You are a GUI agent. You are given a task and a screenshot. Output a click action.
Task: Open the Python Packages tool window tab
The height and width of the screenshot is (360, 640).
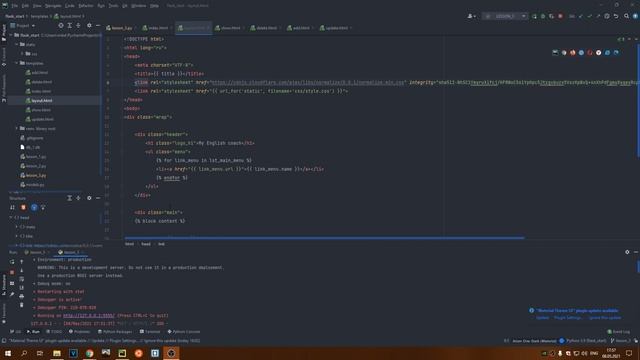pos(115,331)
